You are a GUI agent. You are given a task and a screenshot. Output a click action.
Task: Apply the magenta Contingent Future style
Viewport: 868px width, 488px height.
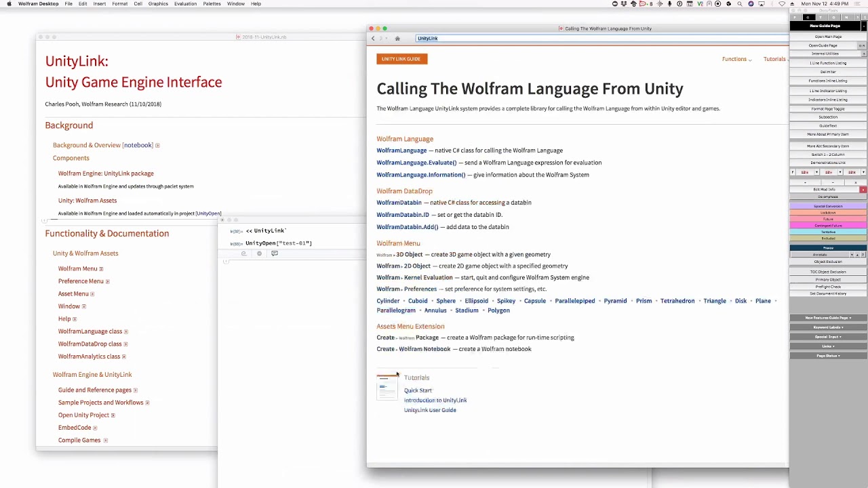(x=828, y=226)
